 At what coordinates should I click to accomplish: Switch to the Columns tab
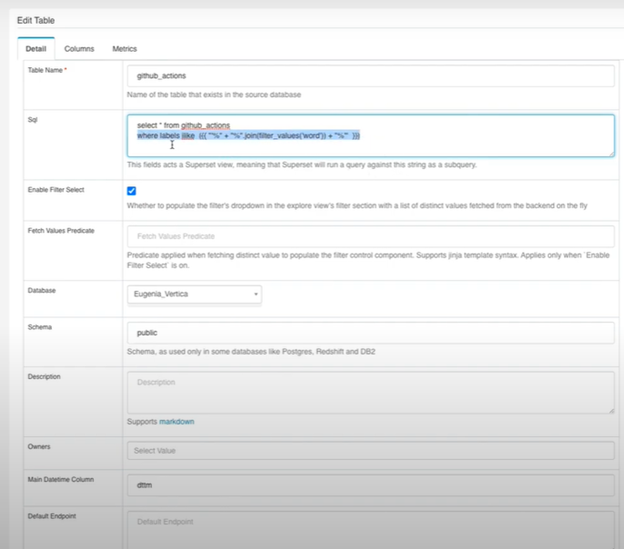coord(79,48)
